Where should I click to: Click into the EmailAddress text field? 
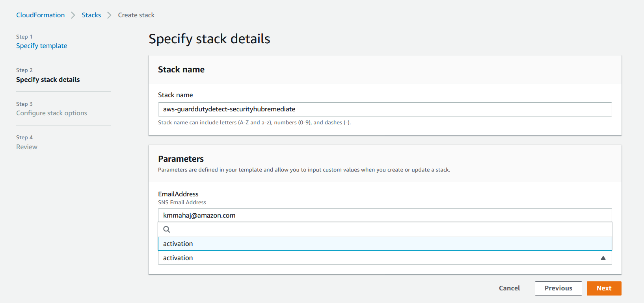point(385,215)
